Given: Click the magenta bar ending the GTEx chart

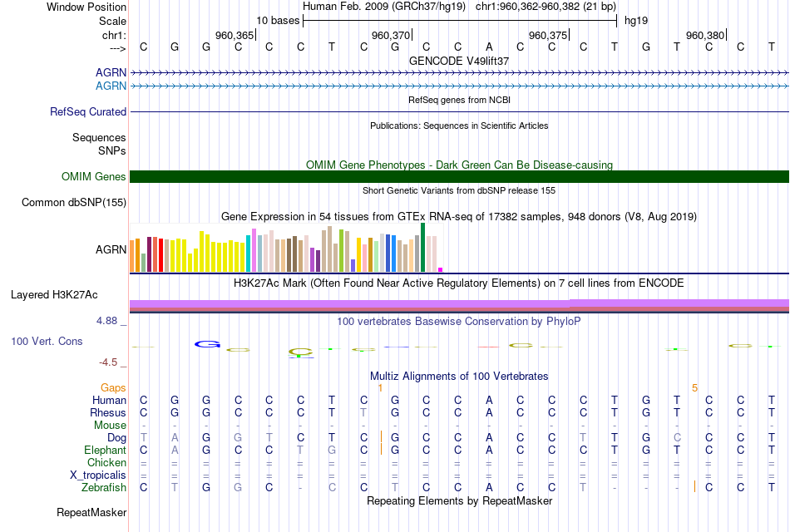Looking at the screenshot, I should click(441, 269).
